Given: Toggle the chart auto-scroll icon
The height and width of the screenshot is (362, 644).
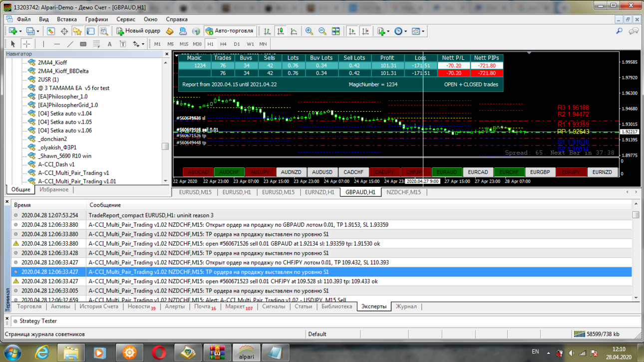Looking at the screenshot, I should (352, 31).
